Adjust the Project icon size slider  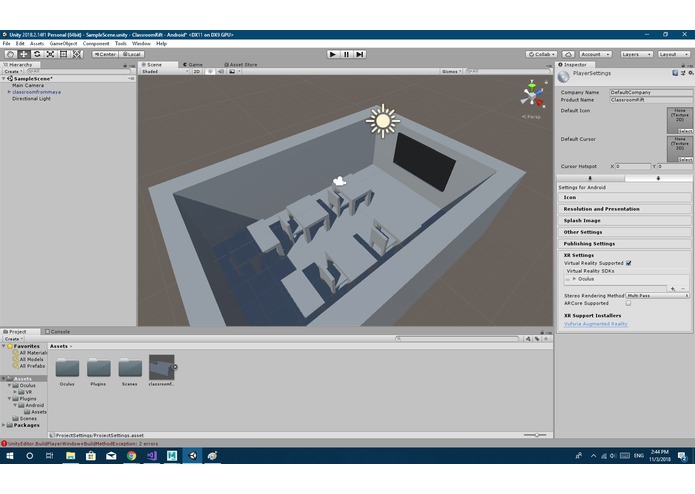point(535,435)
